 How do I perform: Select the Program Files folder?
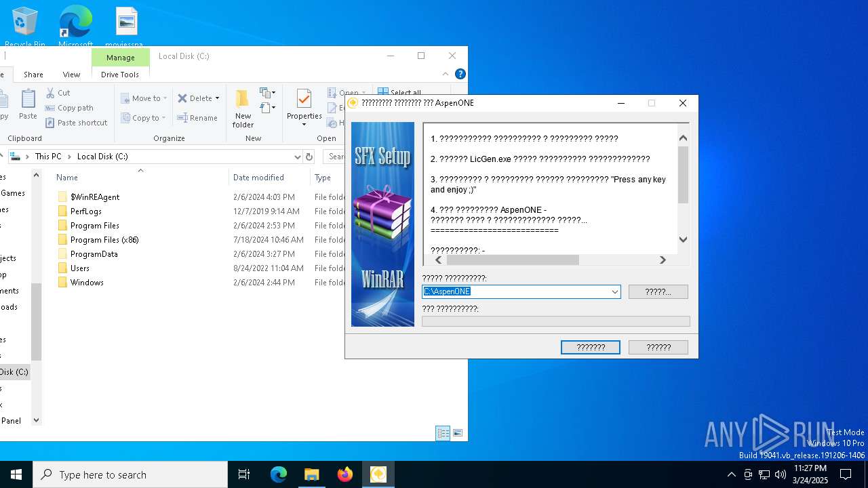pyautogui.click(x=95, y=226)
